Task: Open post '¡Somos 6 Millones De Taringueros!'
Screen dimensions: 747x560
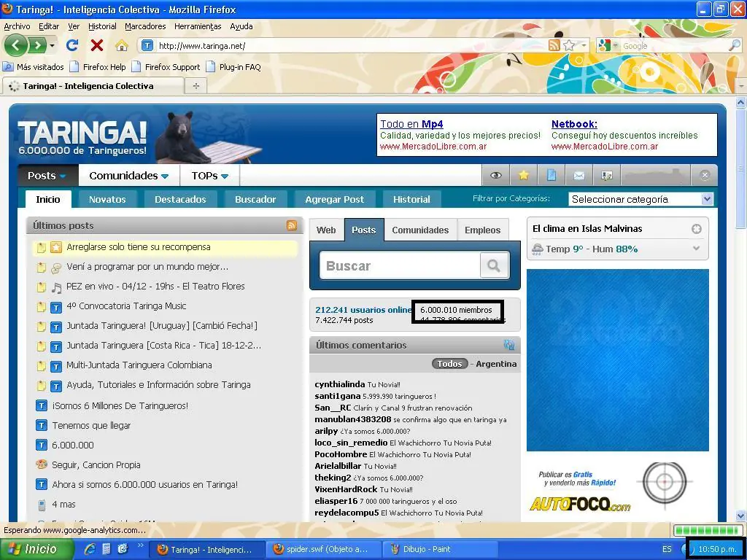Action: (x=120, y=405)
